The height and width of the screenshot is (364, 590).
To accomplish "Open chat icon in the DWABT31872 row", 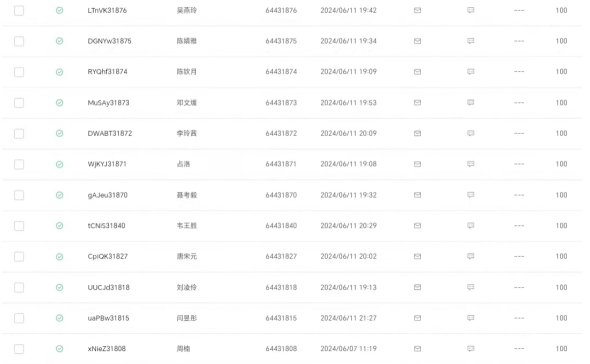I will (x=470, y=133).
